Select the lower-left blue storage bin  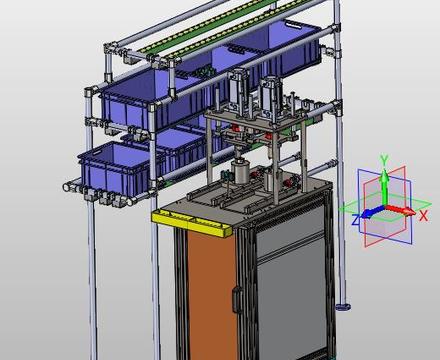tap(114, 169)
